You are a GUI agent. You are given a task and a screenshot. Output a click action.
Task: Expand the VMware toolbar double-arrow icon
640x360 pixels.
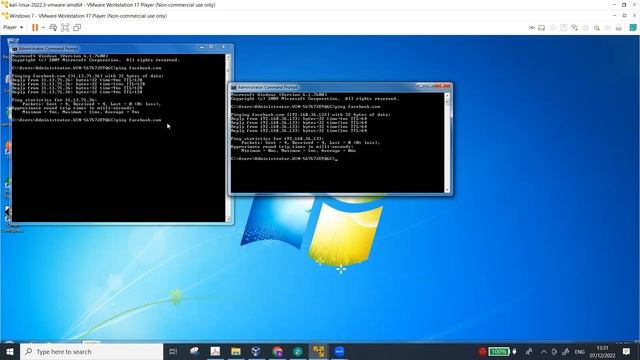coord(532,28)
